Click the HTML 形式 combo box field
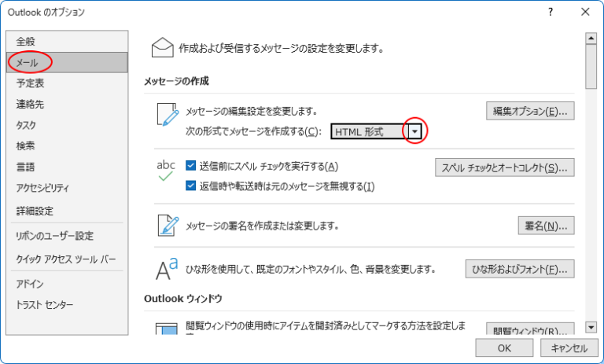The image size is (604, 364). pos(376,132)
